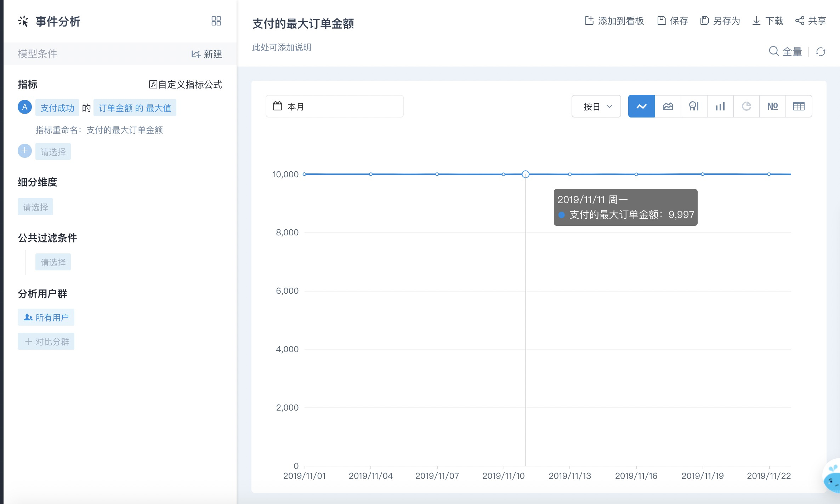Image resolution: width=840 pixels, height=504 pixels.
Task: Click the 10,000 y-axis label
Action: coord(285,174)
